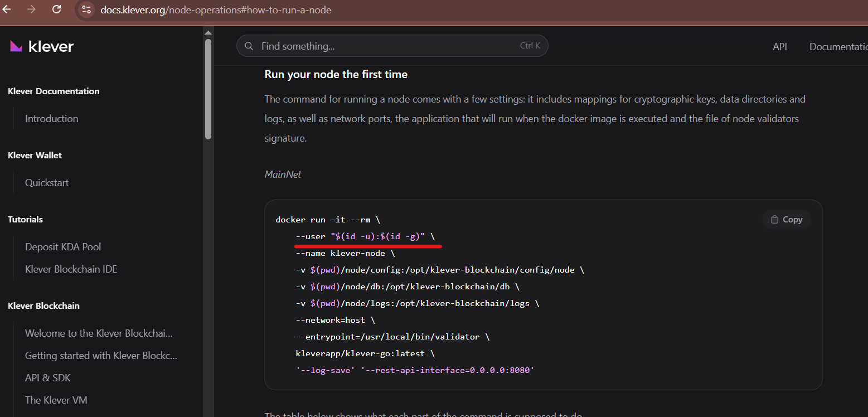Click the browser back arrow
Viewport: 868px width, 417px height.
(x=7, y=9)
